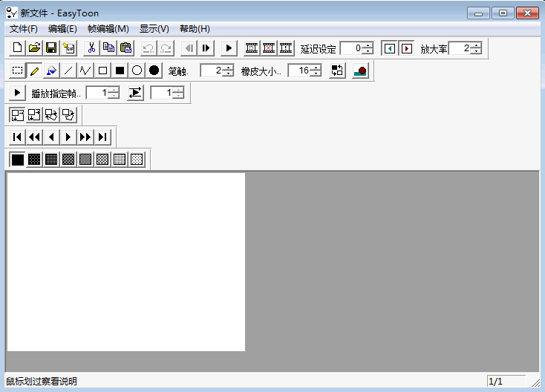Open the 帧编辑(M) menu
The image size is (545, 392).
108,29
